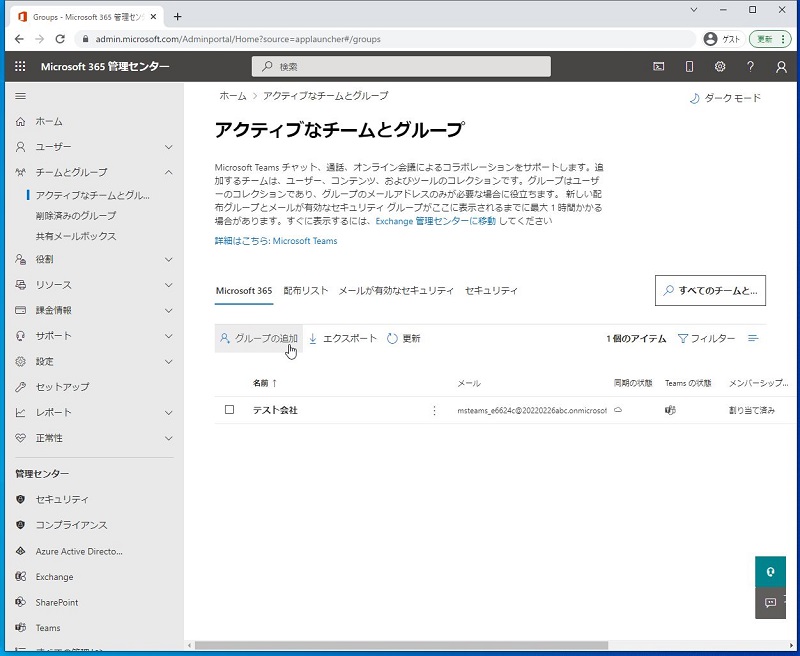
Task: Click the 更新 refresh button in list toolbar
Action: [404, 338]
